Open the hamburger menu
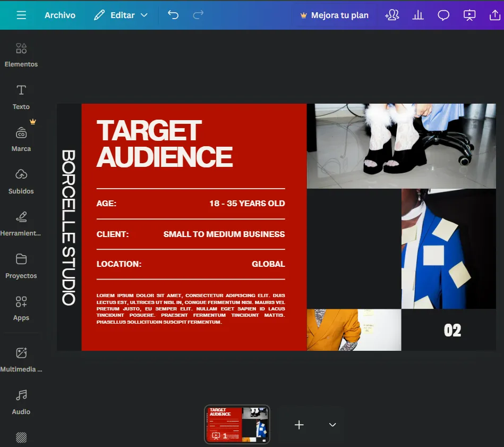Screen dimensions: 504x447 [x=21, y=15]
